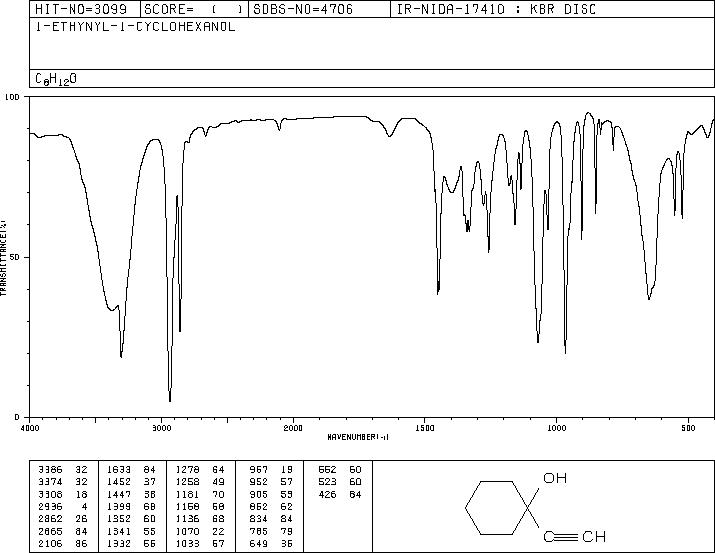This screenshot has height=553, width=715.
Task: Select the 967 peak table entry
Action: (x=271, y=469)
